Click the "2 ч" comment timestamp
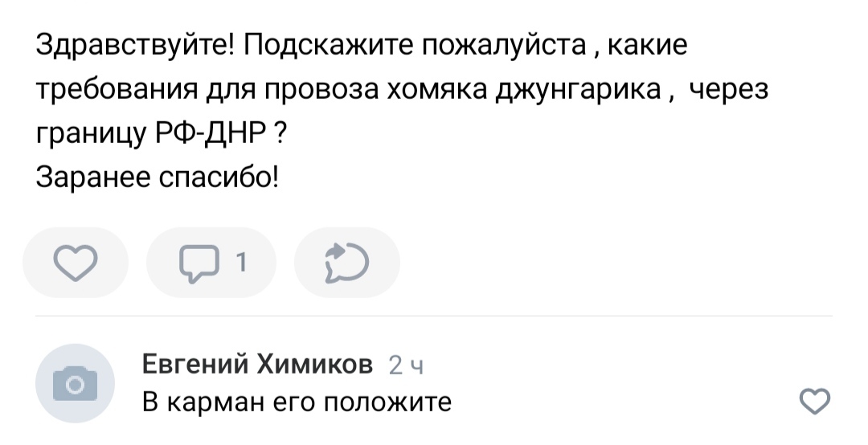The width and height of the screenshot is (868, 445). point(405,366)
